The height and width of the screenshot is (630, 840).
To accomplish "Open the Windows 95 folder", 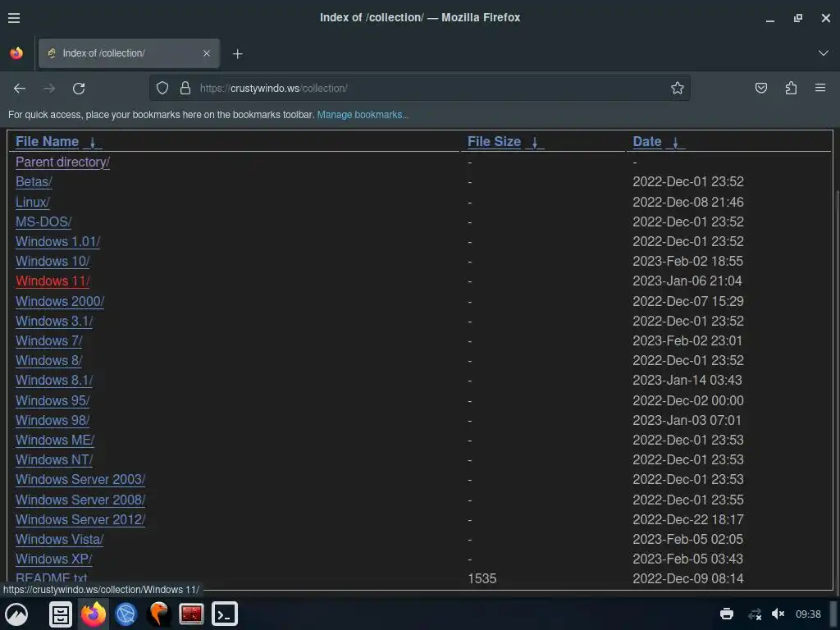I will [52, 400].
